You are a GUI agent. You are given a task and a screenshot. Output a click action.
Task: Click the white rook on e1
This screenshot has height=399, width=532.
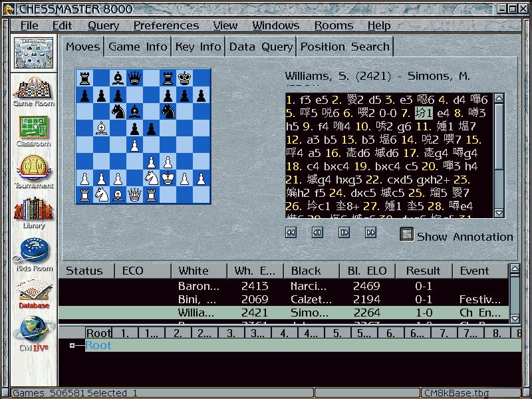[151, 195]
